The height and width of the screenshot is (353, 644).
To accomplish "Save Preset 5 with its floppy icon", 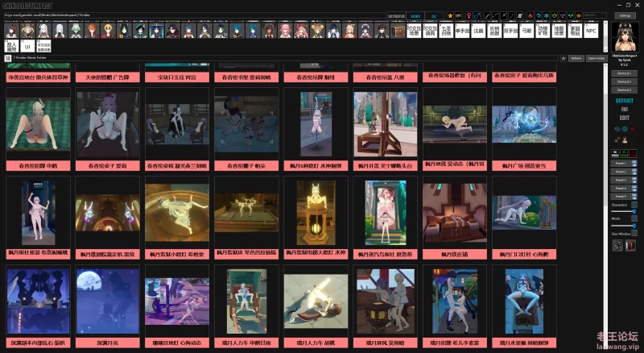I will coord(634,197).
